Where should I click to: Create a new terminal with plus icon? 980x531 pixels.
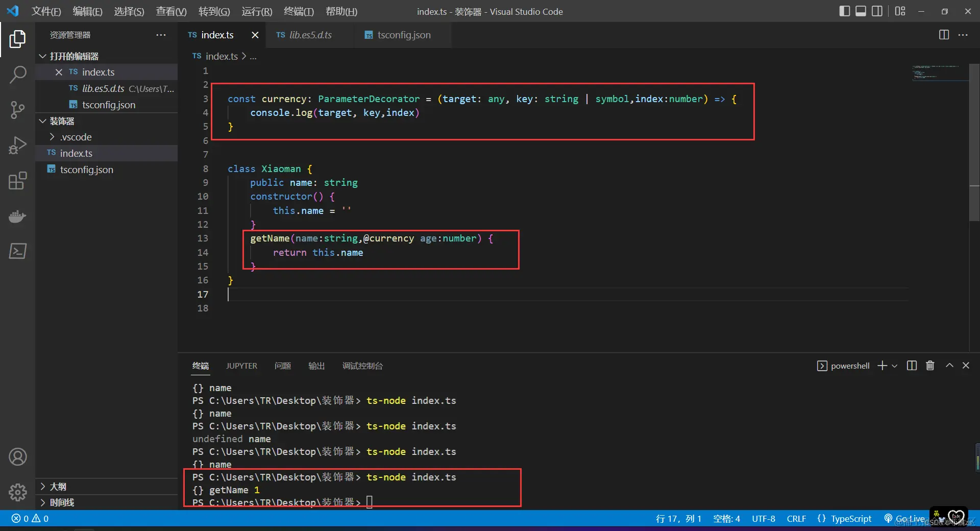click(x=882, y=366)
